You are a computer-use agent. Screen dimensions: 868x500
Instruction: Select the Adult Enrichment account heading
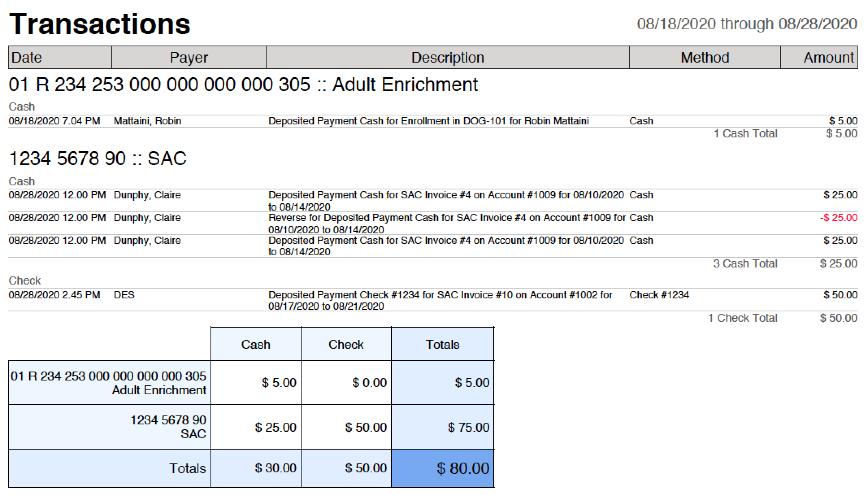[243, 85]
